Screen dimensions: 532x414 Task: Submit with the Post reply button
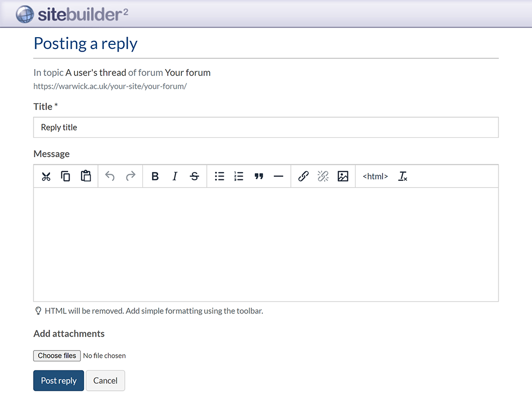tap(59, 380)
